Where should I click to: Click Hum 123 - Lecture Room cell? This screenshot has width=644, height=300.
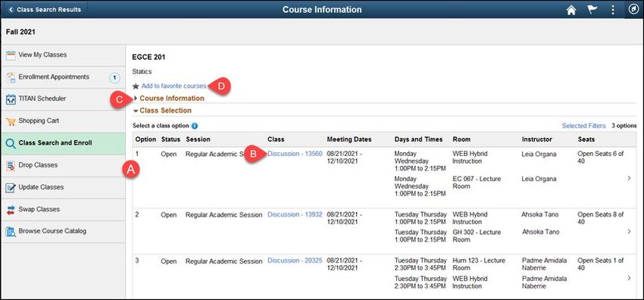tap(480, 264)
